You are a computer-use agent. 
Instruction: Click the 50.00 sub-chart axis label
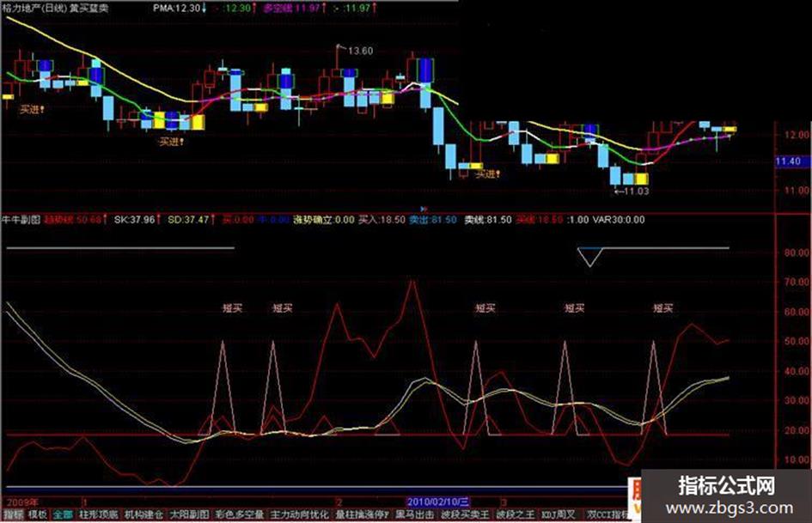(797, 341)
